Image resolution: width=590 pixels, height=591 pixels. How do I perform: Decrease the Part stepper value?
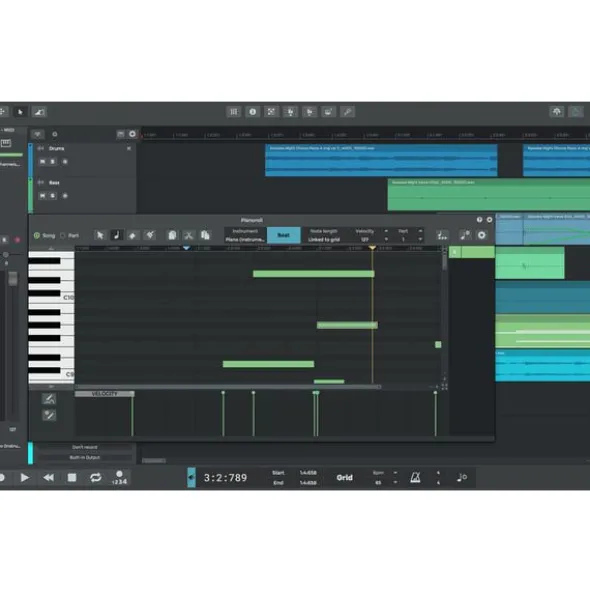(420, 239)
